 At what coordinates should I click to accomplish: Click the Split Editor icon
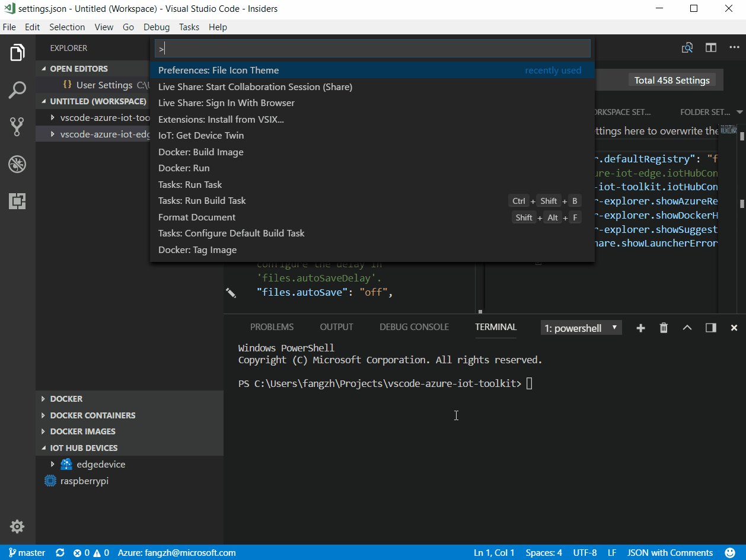click(x=710, y=47)
